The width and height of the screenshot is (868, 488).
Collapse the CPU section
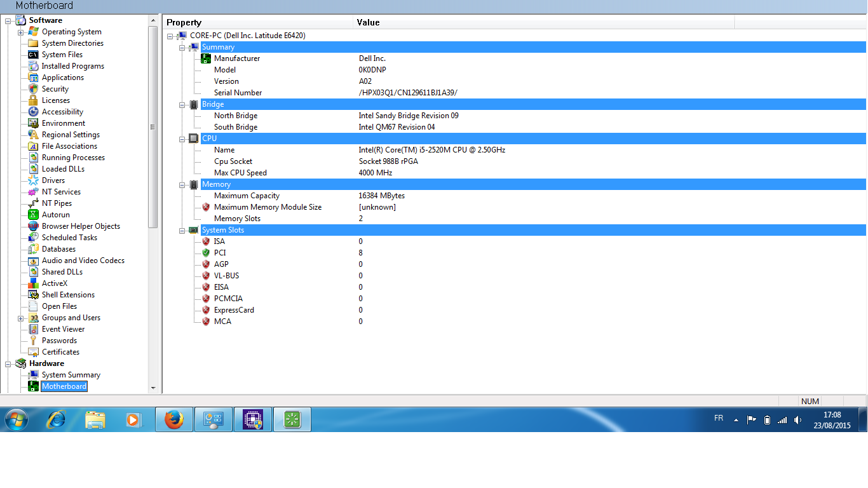point(182,139)
